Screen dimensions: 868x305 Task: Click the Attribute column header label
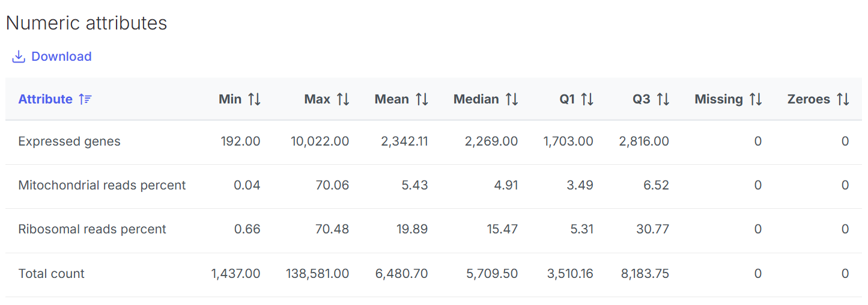pyautogui.click(x=45, y=99)
